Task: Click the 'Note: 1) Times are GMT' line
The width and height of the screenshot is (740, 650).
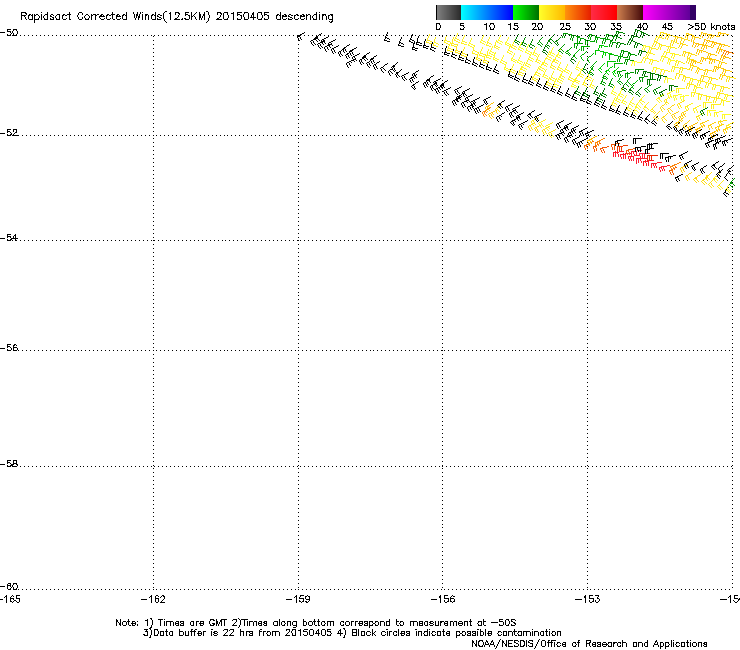Action: click(x=315, y=623)
